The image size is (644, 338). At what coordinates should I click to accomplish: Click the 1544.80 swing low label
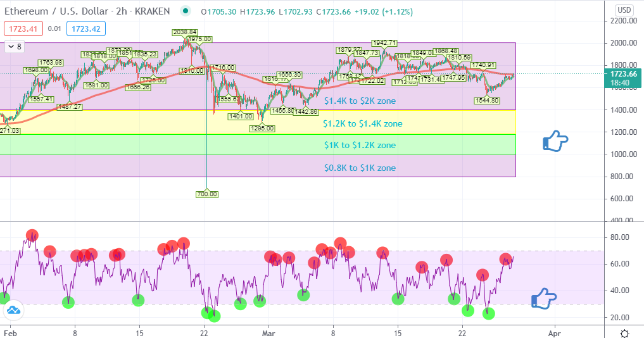pyautogui.click(x=487, y=101)
